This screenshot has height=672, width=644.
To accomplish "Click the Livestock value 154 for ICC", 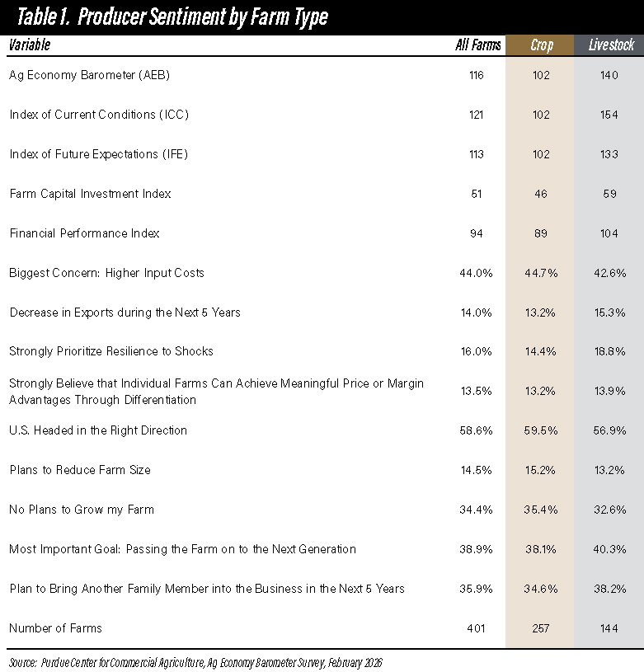I will (609, 115).
